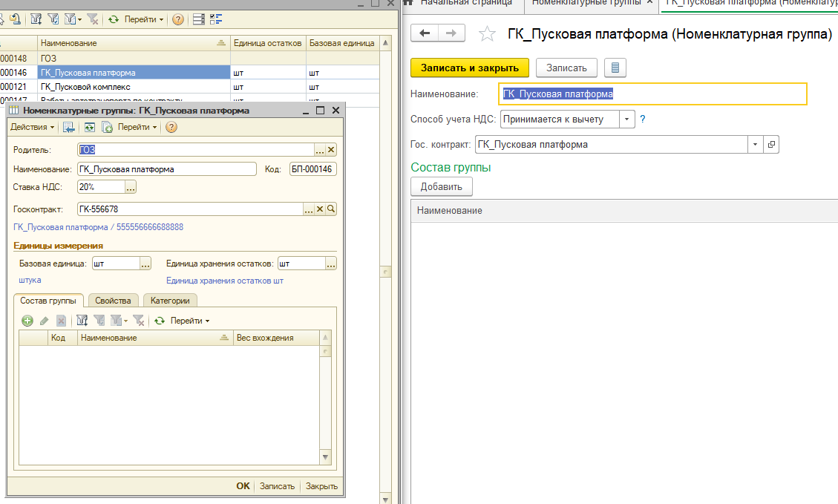Add the form to favorites with the star

487,33
